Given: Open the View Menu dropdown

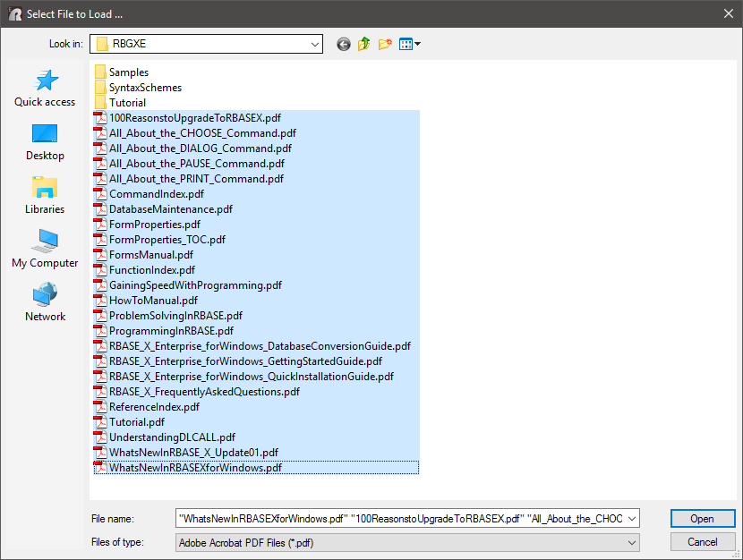Looking at the screenshot, I should click(410, 44).
